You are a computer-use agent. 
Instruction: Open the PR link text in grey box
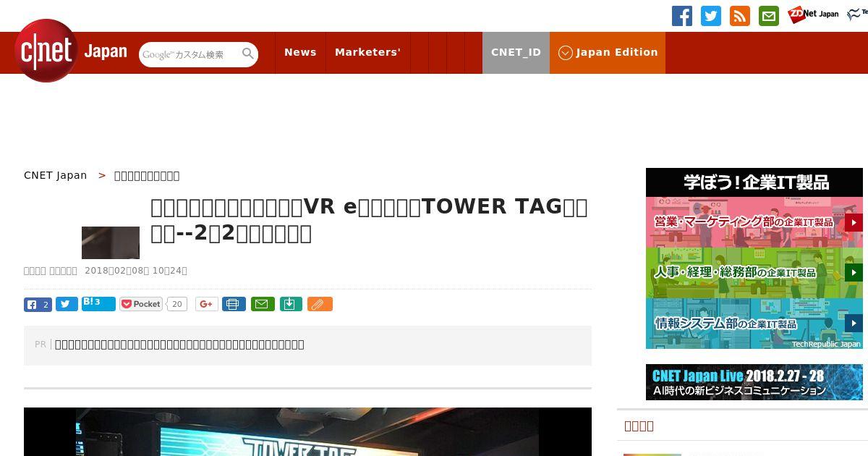179,345
